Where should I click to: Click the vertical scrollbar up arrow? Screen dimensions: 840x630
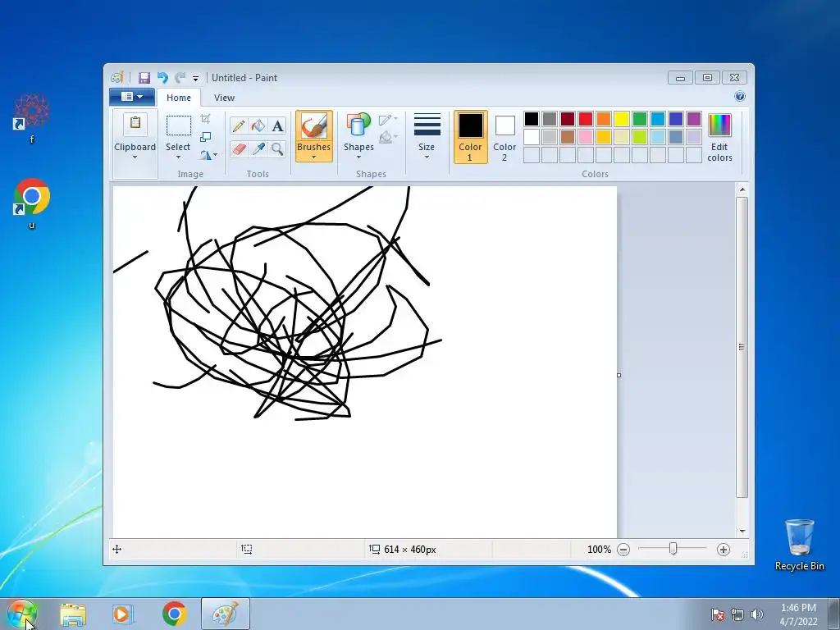pos(742,189)
